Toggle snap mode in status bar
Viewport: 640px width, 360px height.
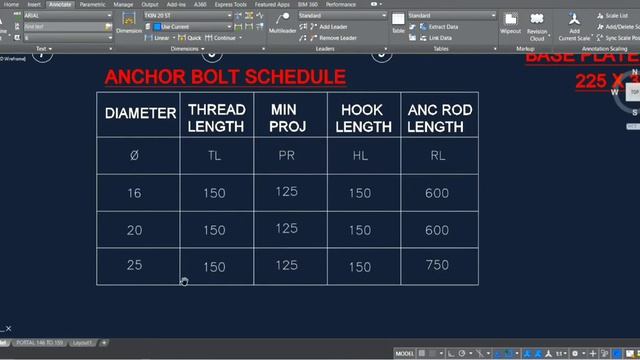coord(433,353)
